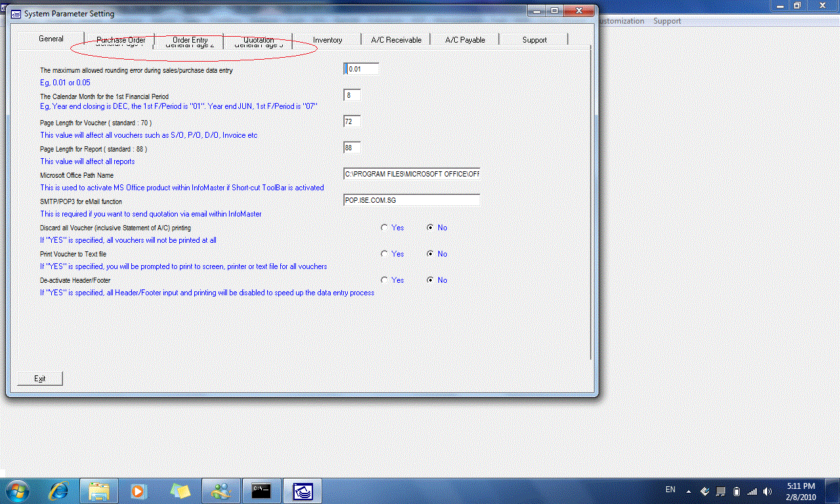The width and height of the screenshot is (840, 504).
Task: Open the A/C Receivable tab
Action: 396,39
